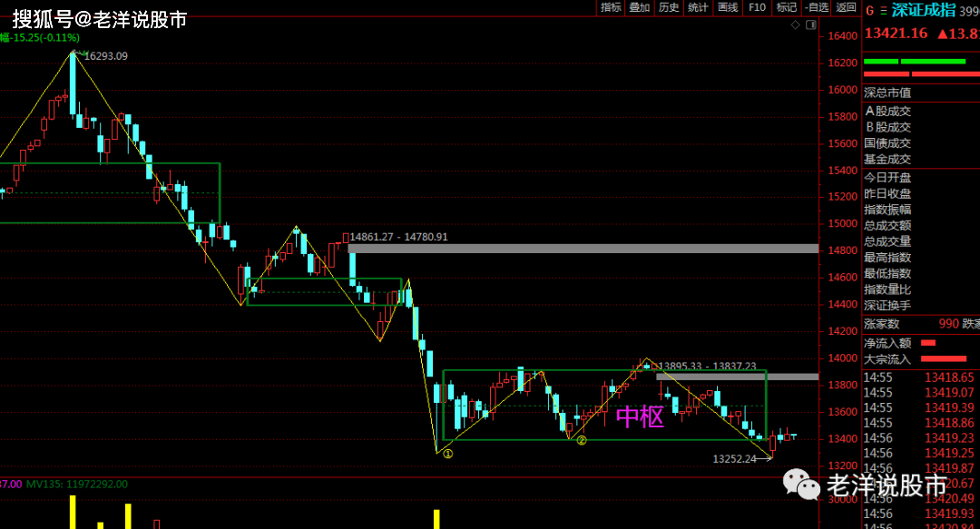Image resolution: width=980 pixels, height=529 pixels.
Task: Select the MV135 volume indicator label
Action: tap(77, 484)
